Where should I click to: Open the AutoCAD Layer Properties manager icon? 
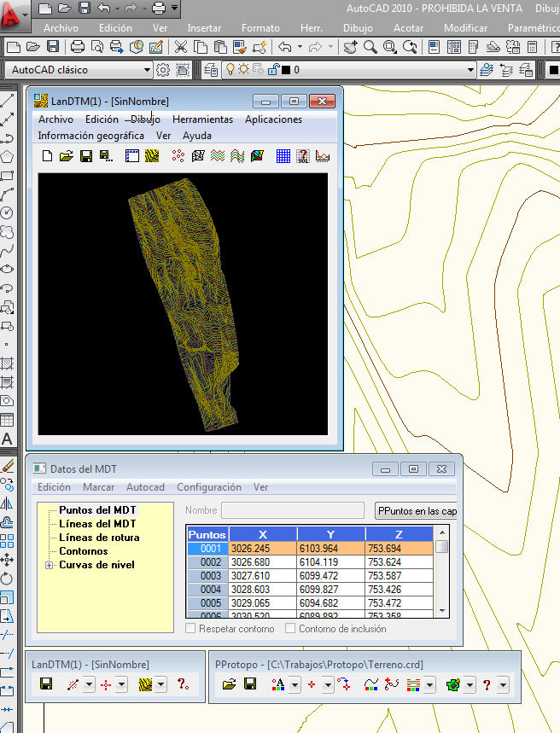211,70
